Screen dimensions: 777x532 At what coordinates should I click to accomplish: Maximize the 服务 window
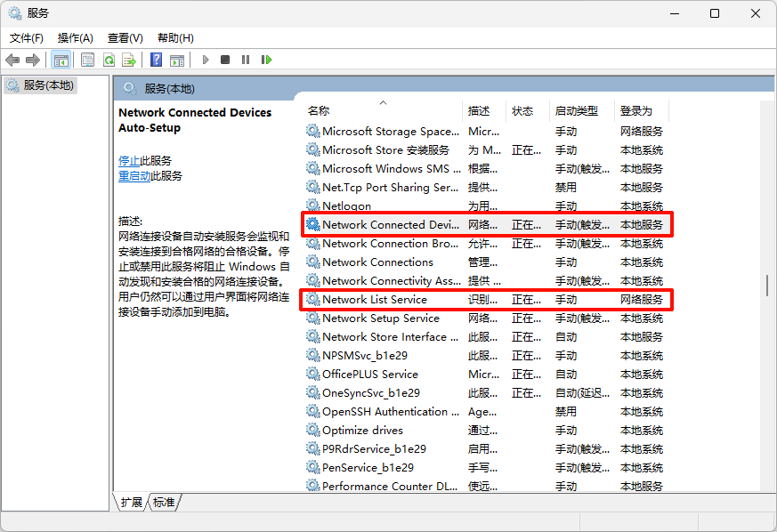tap(715, 13)
